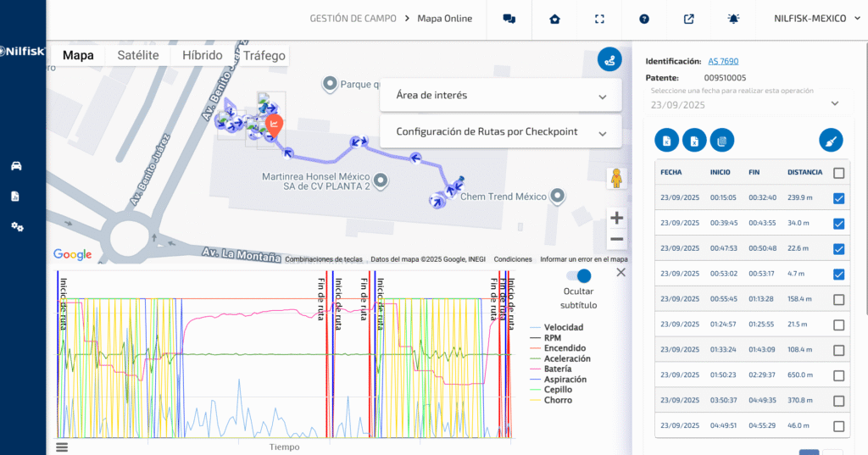Open the AS 7690 identification link
868x455 pixels.
tap(723, 61)
